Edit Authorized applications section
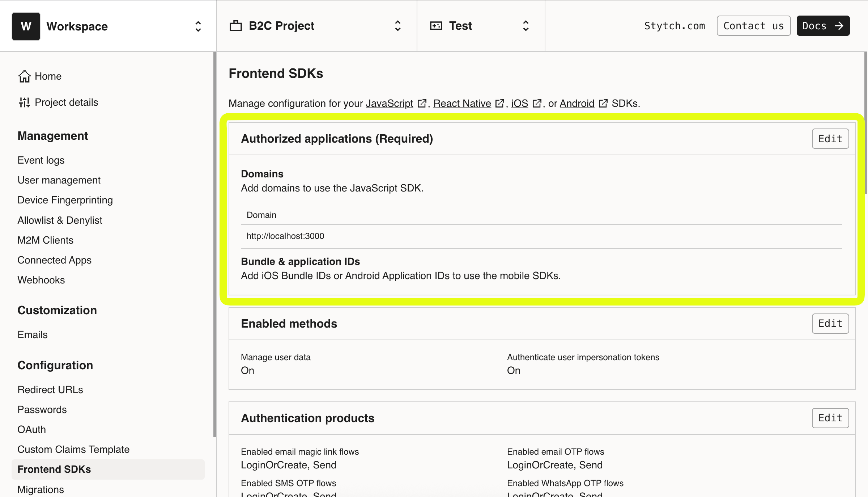Image resolution: width=868 pixels, height=497 pixels. coord(830,139)
